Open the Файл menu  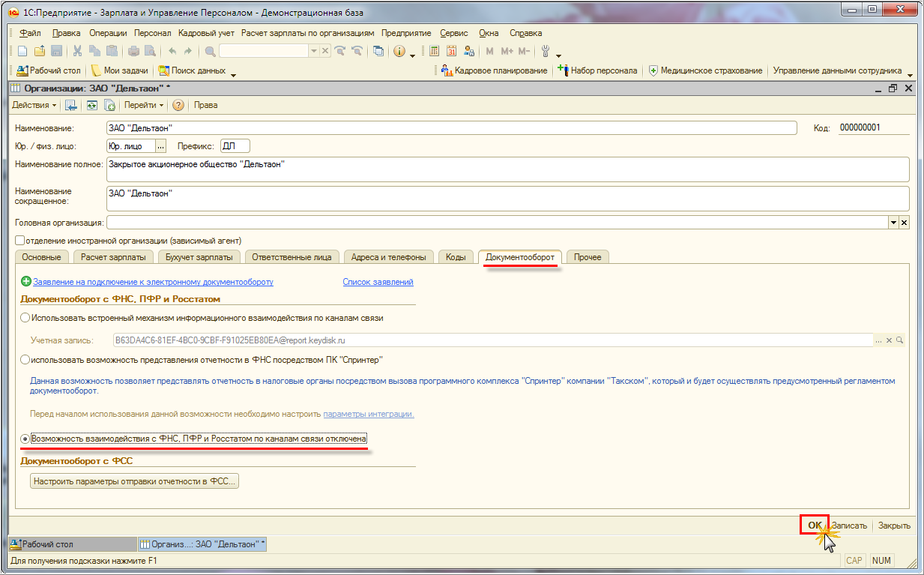pyautogui.click(x=30, y=33)
